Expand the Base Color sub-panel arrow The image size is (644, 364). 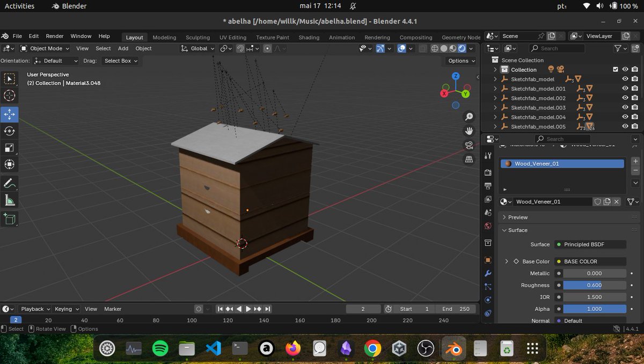pos(507,261)
